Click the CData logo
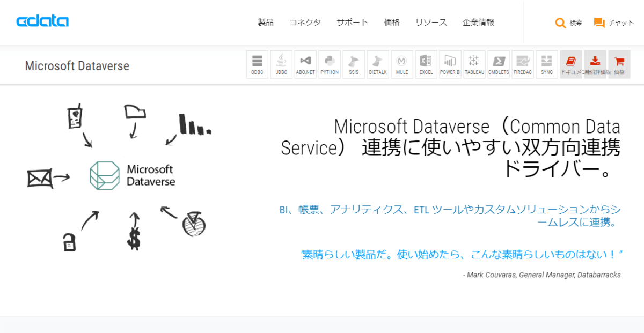Image resolution: width=644 pixels, height=333 pixels. pyautogui.click(x=42, y=21)
